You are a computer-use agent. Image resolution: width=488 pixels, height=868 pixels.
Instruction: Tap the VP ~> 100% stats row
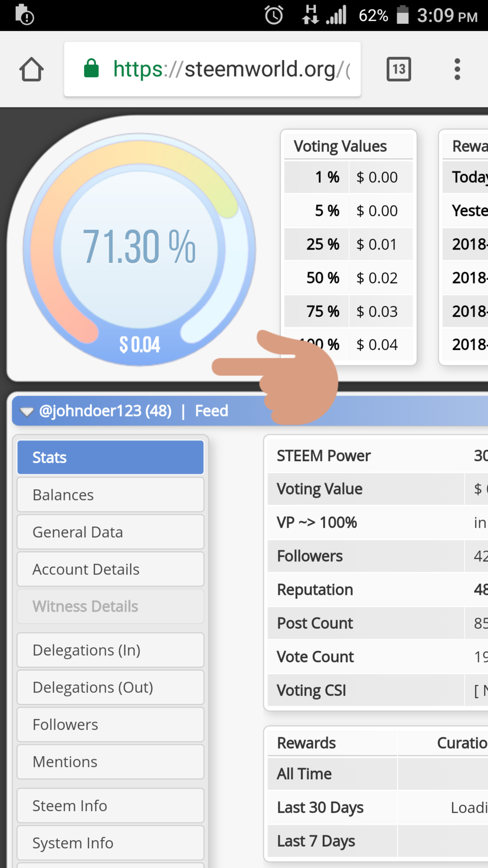[x=378, y=523]
